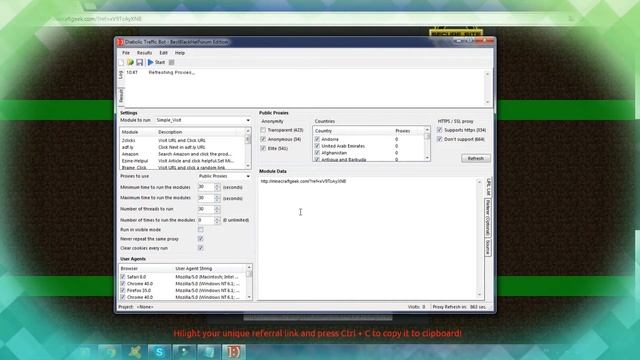Click the Chrome icon in the taskbar

110,352
